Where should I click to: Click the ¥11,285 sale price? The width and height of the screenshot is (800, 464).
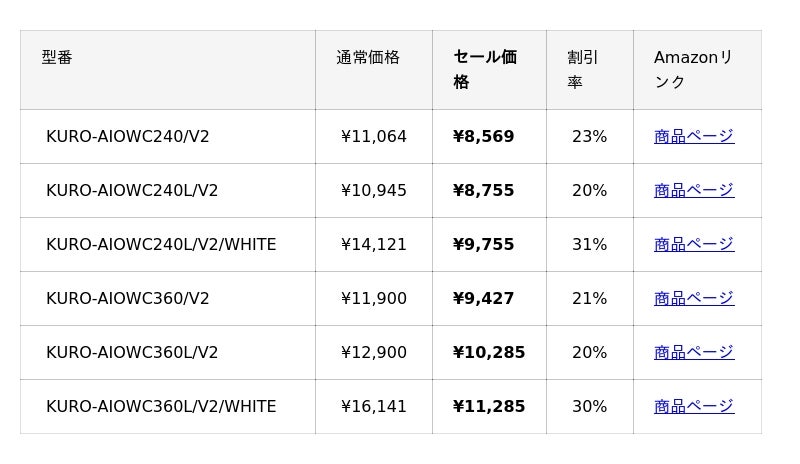click(x=489, y=406)
